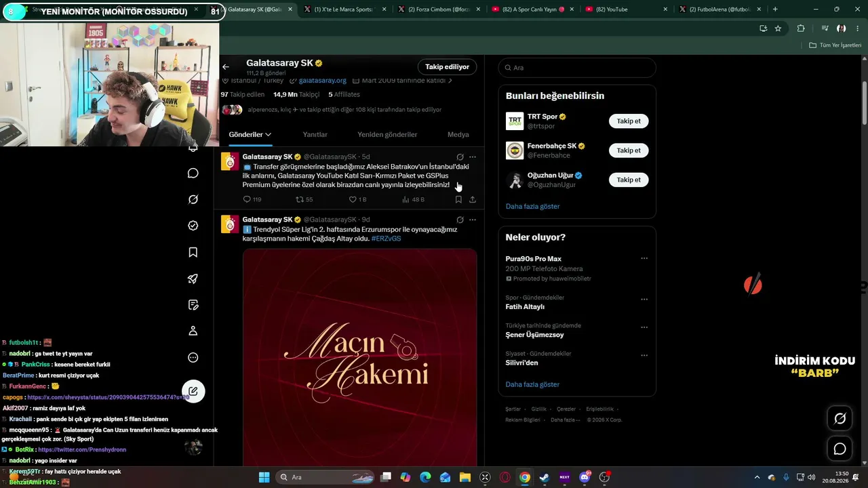
Task: Ask Grok about the Batrakov post
Action: (460, 157)
